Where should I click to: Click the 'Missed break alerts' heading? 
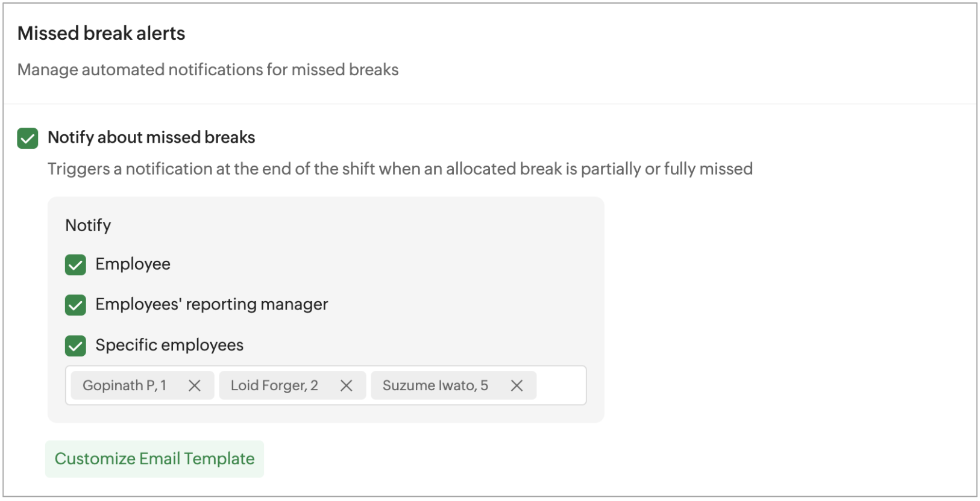(101, 33)
